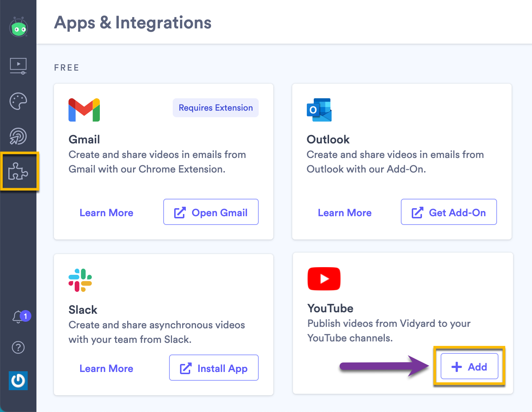532x412 pixels.
Task: Click the text 'Publish videos from Vidyard to your'
Action: point(389,324)
